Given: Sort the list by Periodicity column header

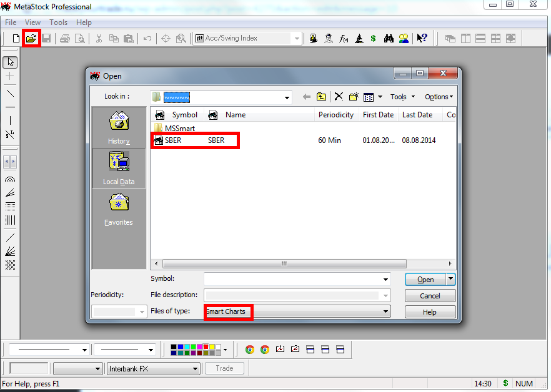Looking at the screenshot, I should coord(336,115).
